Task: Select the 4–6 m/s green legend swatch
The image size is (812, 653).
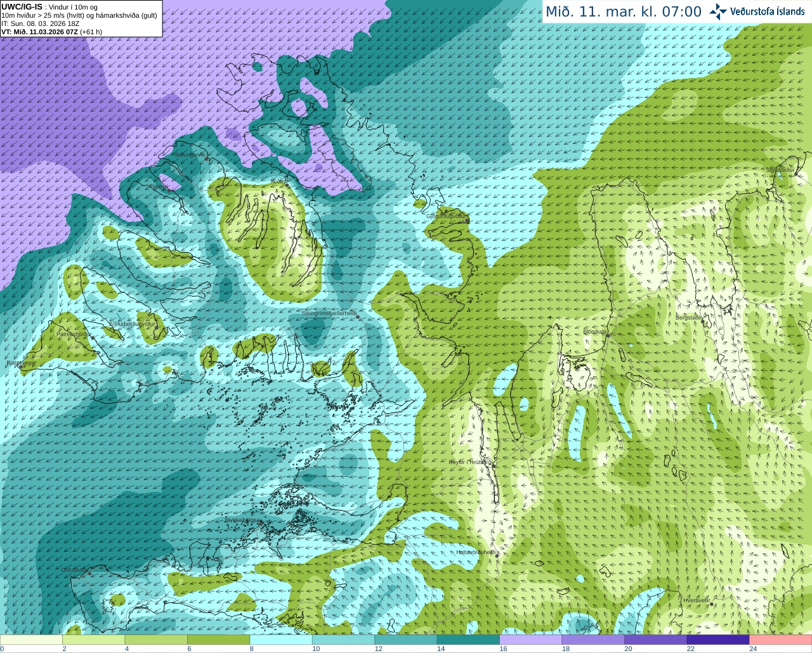Action: (156, 639)
